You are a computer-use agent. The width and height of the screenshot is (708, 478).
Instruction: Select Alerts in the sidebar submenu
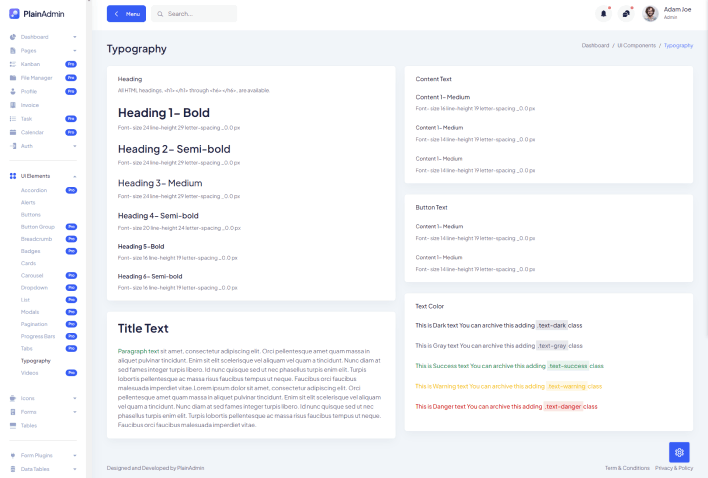point(28,202)
